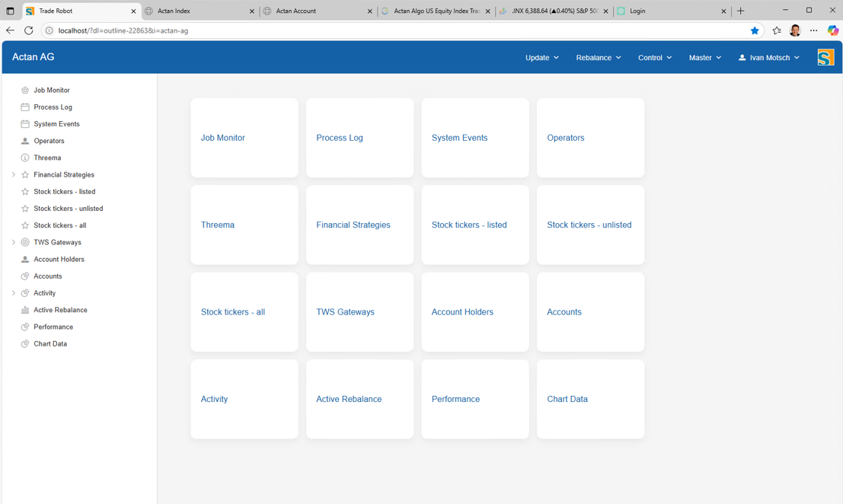Click the star icon beside Stock tickers - all
This screenshot has height=504, width=843.
pos(24,225)
